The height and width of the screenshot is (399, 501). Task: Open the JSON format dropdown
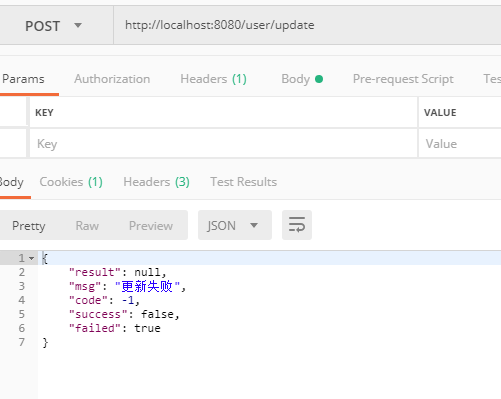coord(235,225)
